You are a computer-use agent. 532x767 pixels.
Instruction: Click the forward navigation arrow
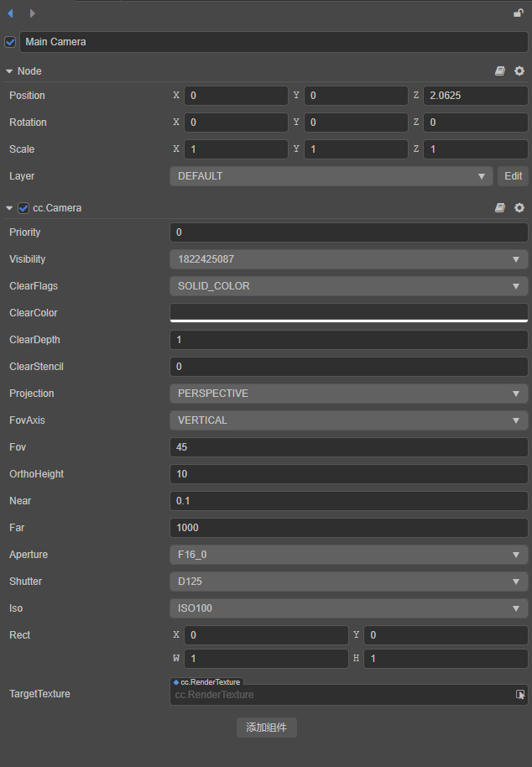tap(32, 13)
